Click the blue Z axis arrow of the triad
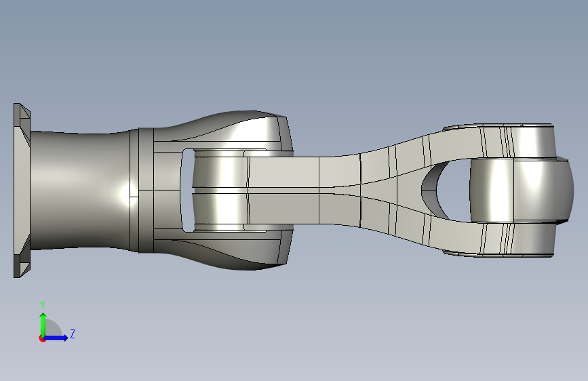The width and height of the screenshot is (588, 381). point(56,338)
